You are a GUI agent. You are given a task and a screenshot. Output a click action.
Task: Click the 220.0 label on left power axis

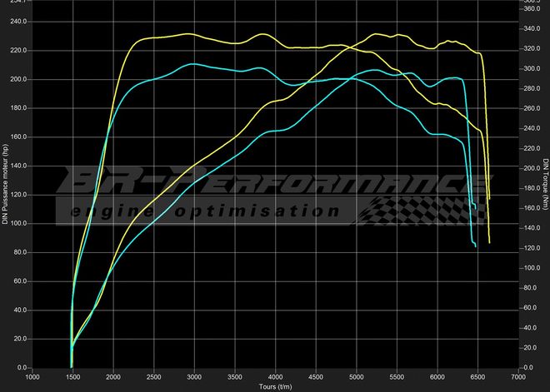[x=18, y=50]
